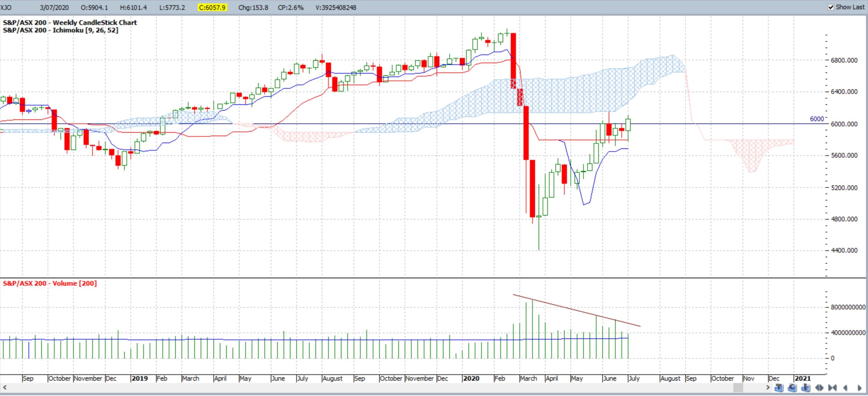The width and height of the screenshot is (868, 396).
Task: Click the 2020 year label on time axis
Action: (x=471, y=378)
